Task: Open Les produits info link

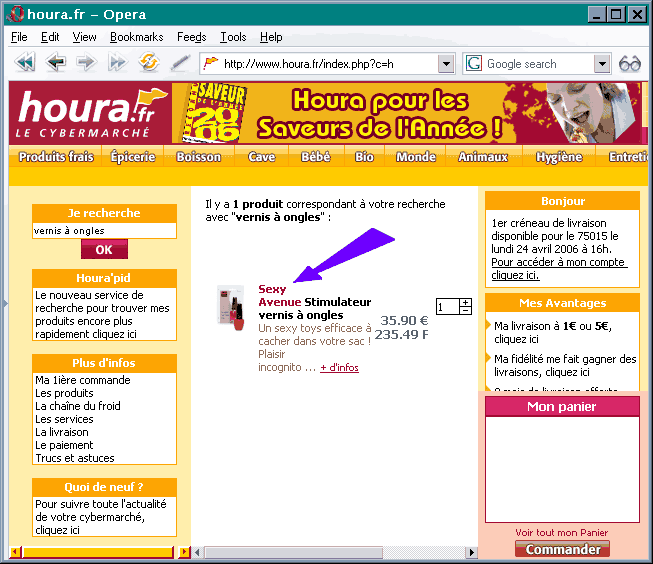Action: tap(64, 393)
